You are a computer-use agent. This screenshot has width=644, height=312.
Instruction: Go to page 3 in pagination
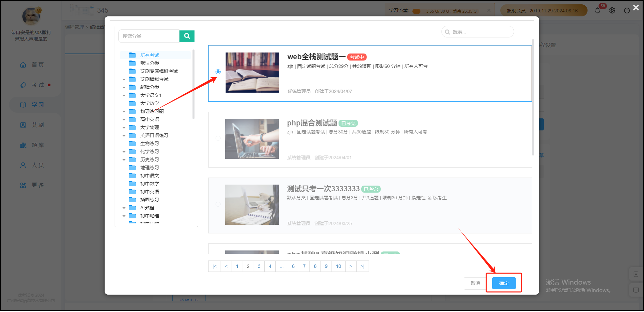pos(259,266)
